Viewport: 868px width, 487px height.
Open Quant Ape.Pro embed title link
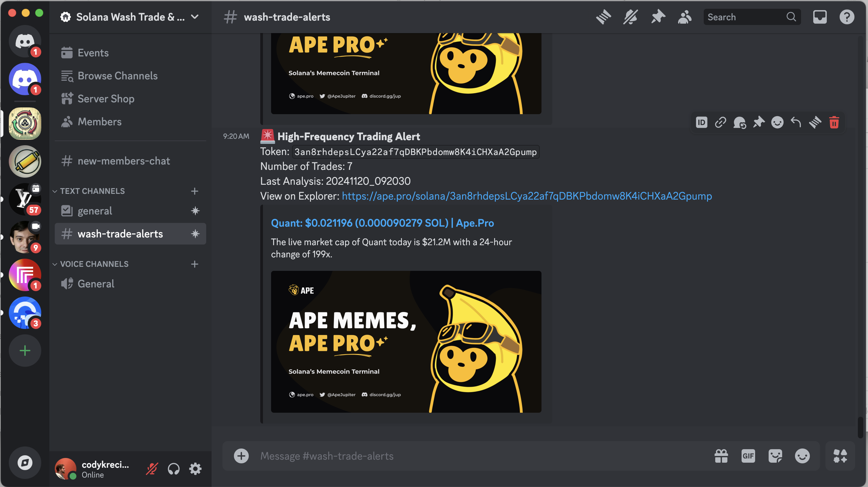[x=382, y=223]
